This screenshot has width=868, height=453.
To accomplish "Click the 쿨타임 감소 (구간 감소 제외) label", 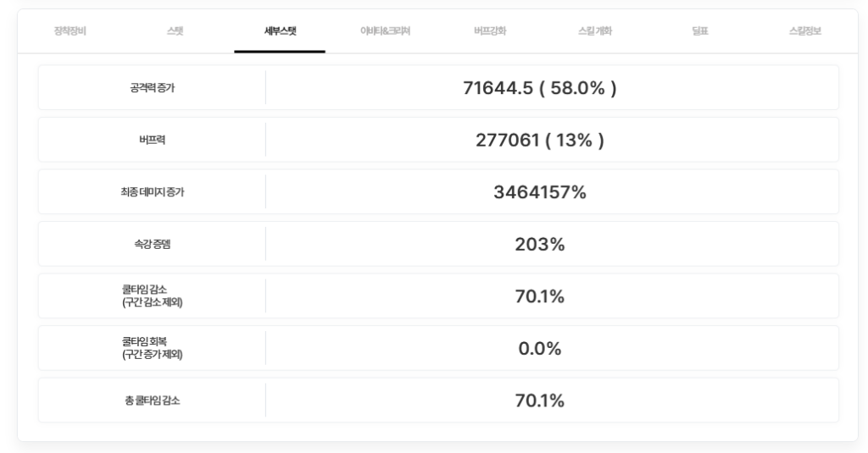I will point(153,296).
